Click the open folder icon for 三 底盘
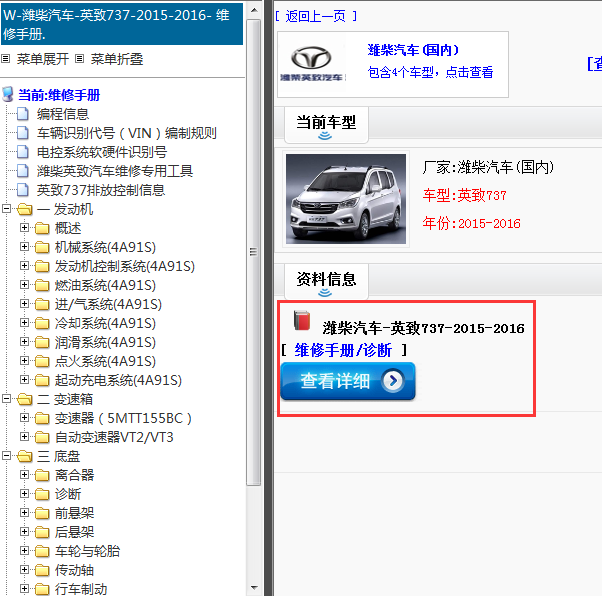The height and width of the screenshot is (596, 602). [x=25, y=456]
